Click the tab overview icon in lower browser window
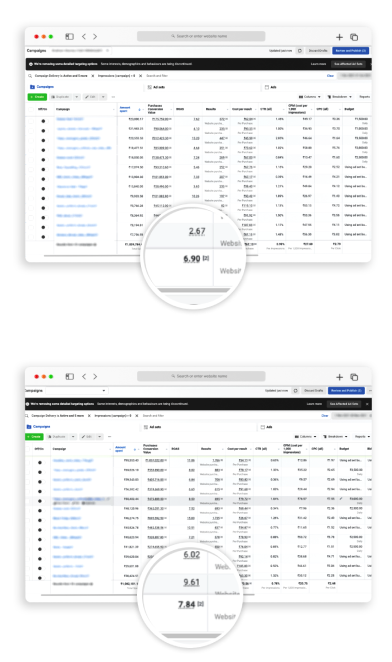Image resolution: width=392 pixels, height=662 pixels. [354, 377]
